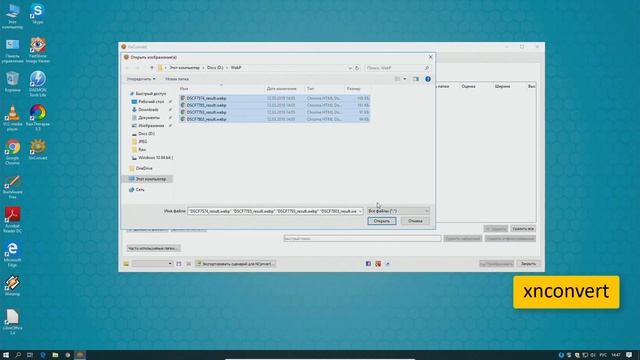Viewport: 640px width, 360px height.
Task: Select the Raw folder in navigation pane
Action: pos(139,149)
